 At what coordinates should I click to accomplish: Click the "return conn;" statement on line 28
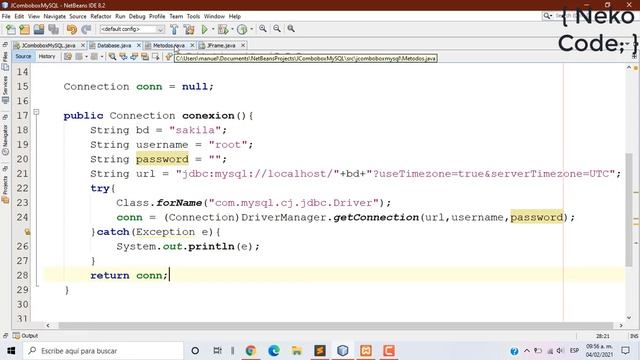pyautogui.click(x=129, y=276)
